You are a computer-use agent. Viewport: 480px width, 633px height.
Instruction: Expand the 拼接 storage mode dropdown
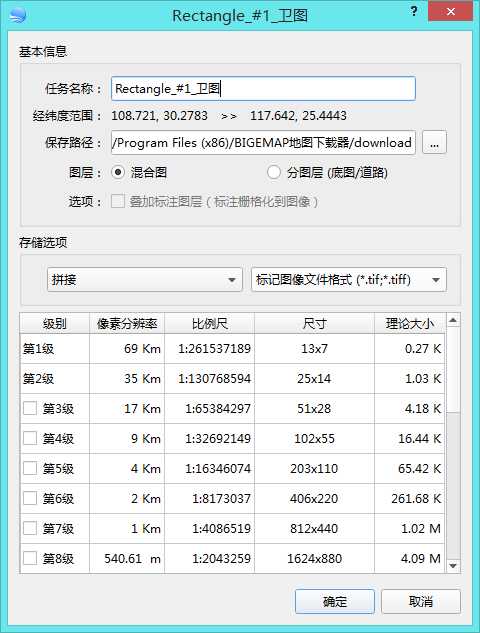[145, 279]
